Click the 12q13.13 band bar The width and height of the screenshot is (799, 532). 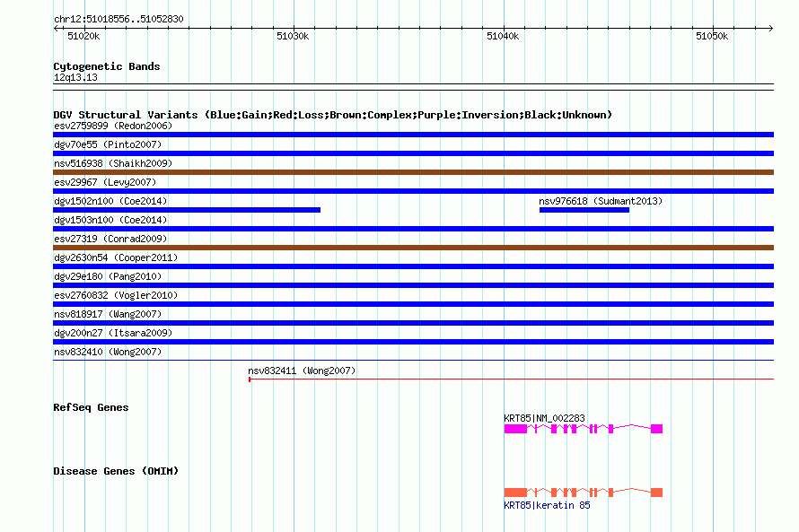(x=413, y=87)
